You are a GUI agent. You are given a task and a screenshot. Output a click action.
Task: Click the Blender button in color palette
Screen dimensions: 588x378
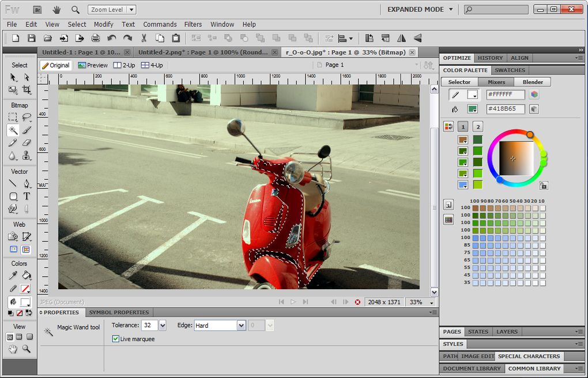tap(532, 82)
